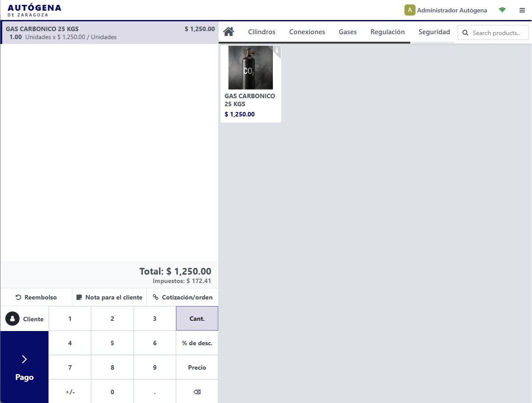Open product info on GAS CARBONICO card
The image size is (532, 403).
coord(277,50)
